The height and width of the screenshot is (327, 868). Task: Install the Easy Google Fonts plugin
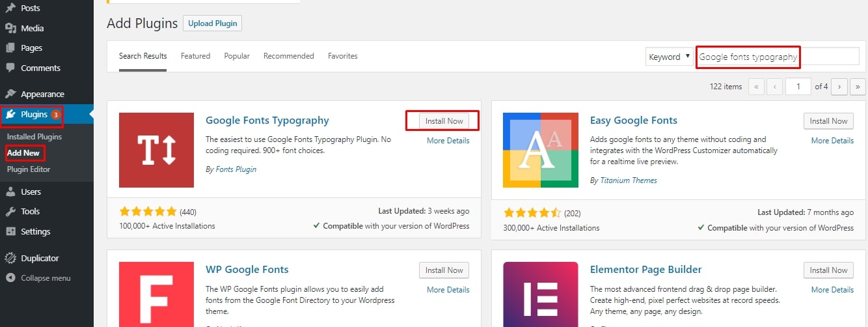pos(828,121)
